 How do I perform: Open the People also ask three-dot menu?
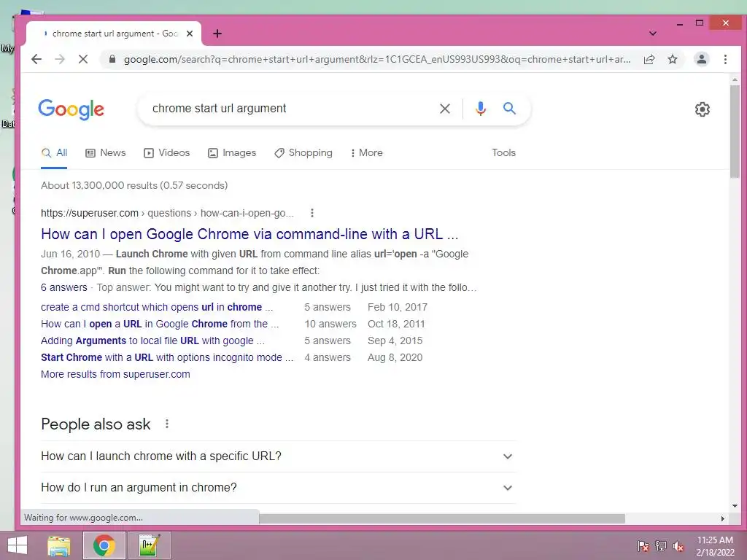pyautogui.click(x=167, y=424)
